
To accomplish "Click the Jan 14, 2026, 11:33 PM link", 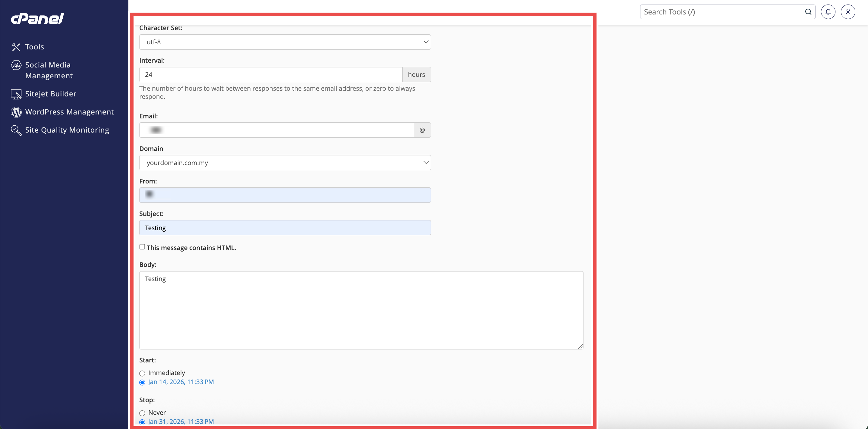I will pyautogui.click(x=181, y=382).
